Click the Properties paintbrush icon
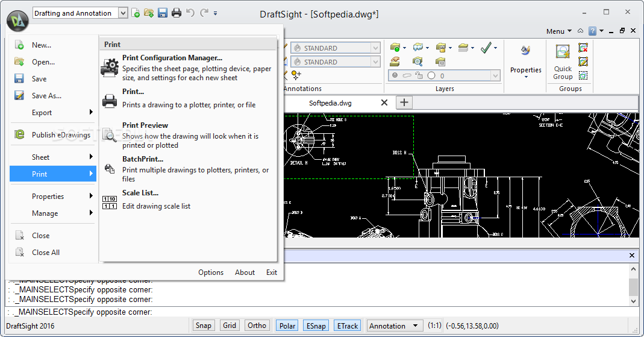 pyautogui.click(x=526, y=51)
